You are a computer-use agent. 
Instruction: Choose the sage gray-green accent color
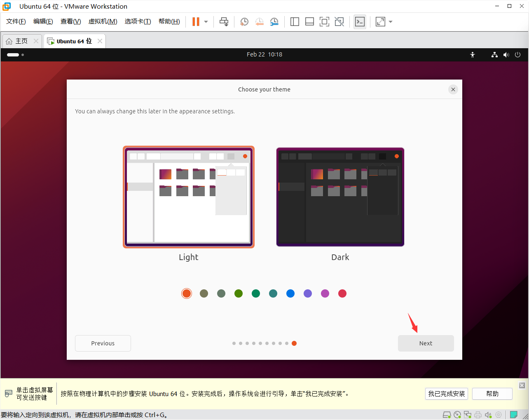tap(221, 293)
